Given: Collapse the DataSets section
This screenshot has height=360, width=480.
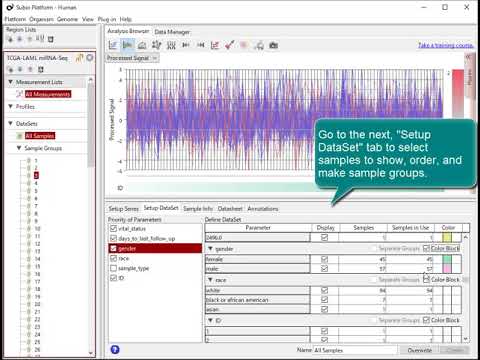Looking at the screenshot, I should 11,123.
